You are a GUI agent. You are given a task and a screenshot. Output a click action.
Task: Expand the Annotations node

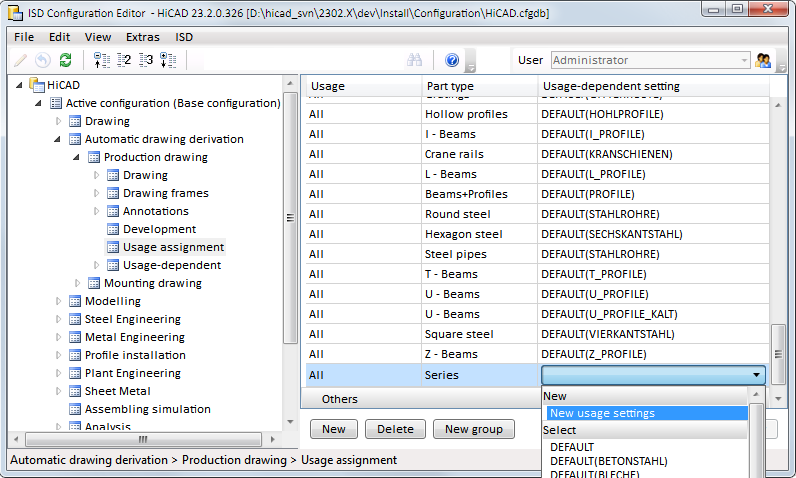(x=96, y=211)
